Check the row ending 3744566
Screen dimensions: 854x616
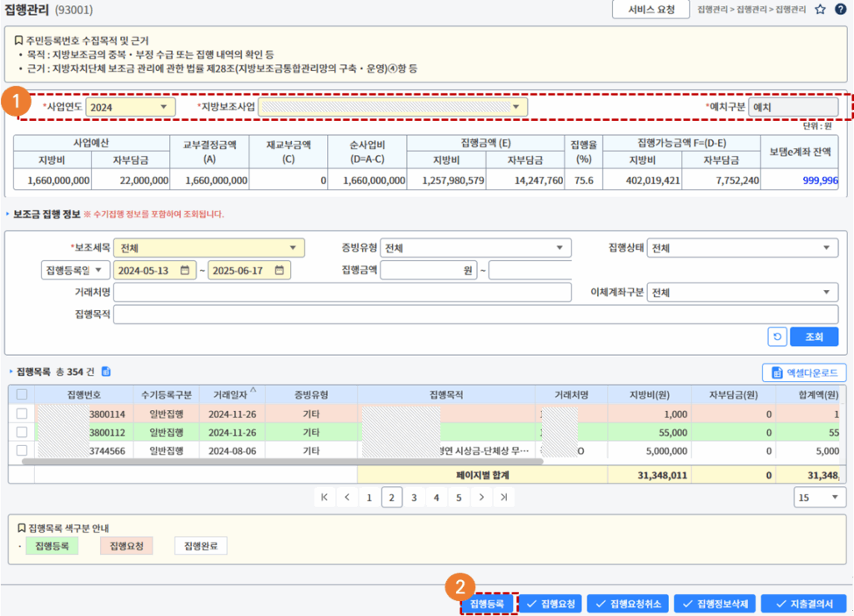pyautogui.click(x=22, y=451)
